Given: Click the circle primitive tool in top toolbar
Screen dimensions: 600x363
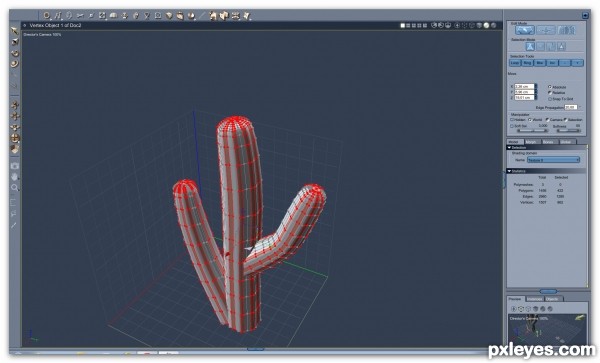Looking at the screenshot, I should pos(46,16).
